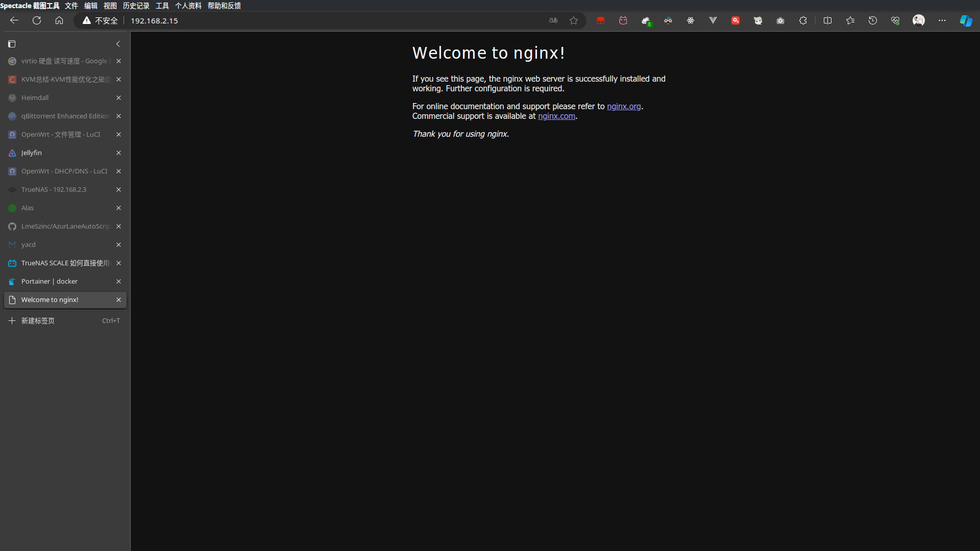
Task: Close the Alas tab
Action: 118,208
